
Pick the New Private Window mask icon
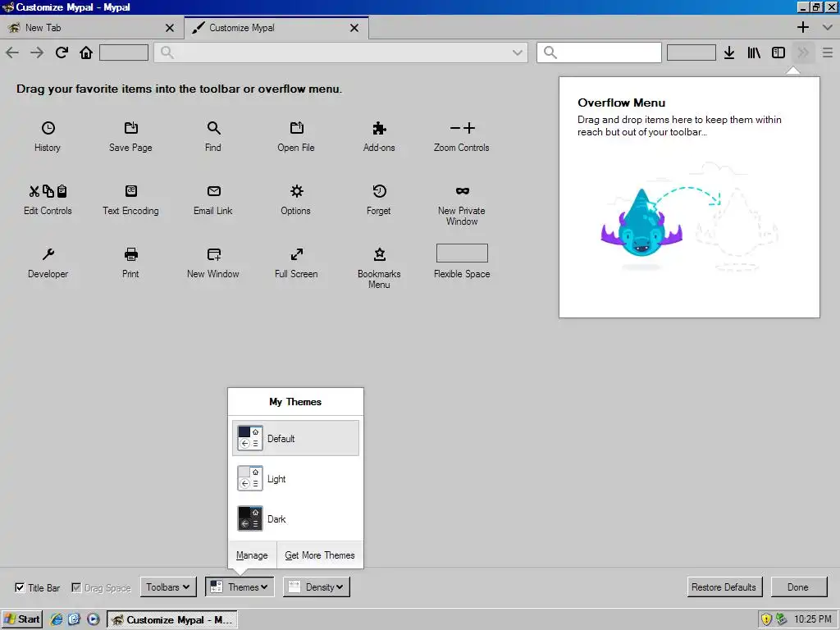click(462, 191)
